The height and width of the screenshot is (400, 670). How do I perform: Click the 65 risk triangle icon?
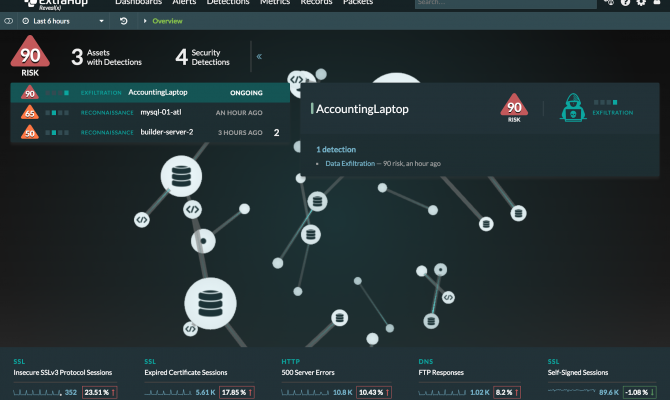pos(30,112)
